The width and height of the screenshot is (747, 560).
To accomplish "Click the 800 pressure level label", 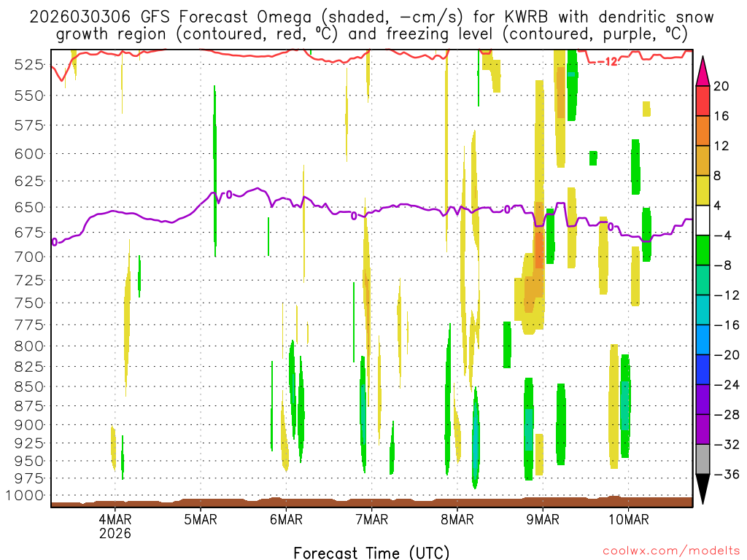I will [29, 346].
